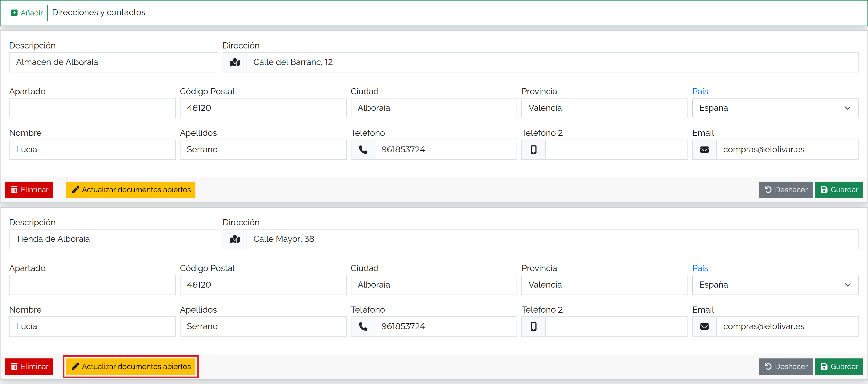The height and width of the screenshot is (384, 868).
Task: Click the mobile icon for Teléfono 2 in Almacén card
Action: [x=534, y=150]
